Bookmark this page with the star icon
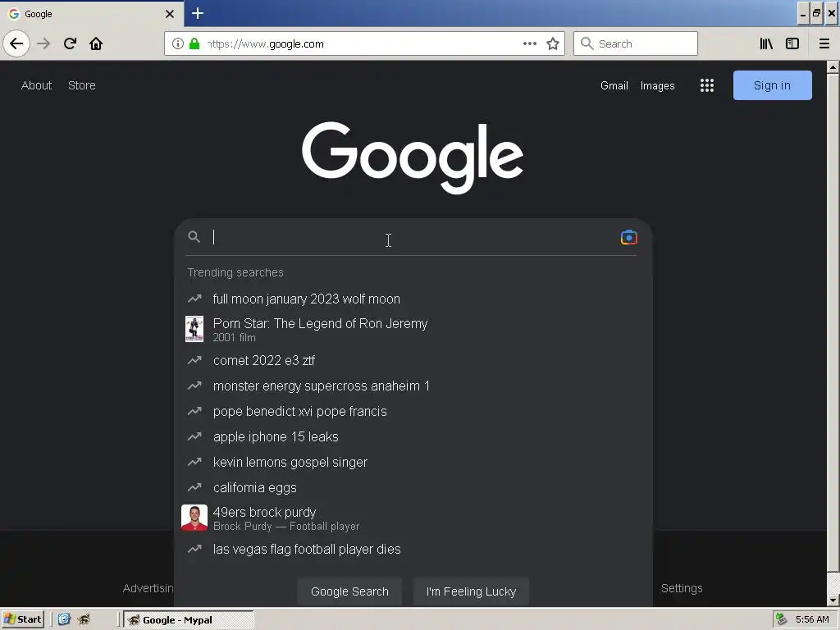The width and height of the screenshot is (840, 630). (553, 43)
